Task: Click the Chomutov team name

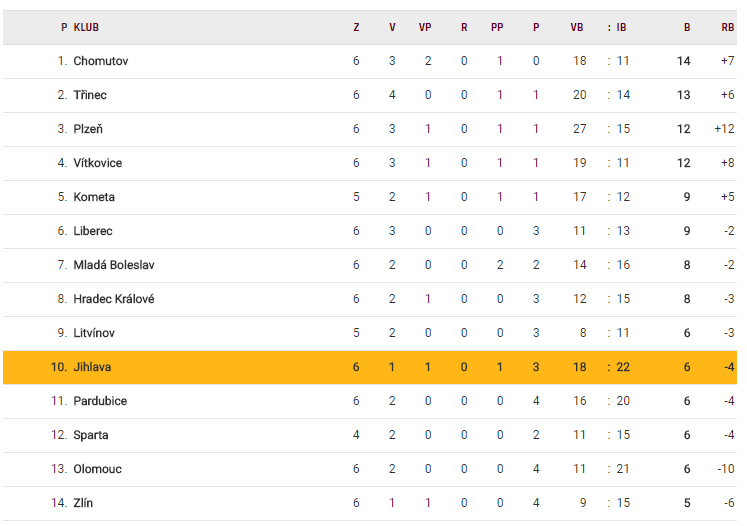Action: [100, 61]
